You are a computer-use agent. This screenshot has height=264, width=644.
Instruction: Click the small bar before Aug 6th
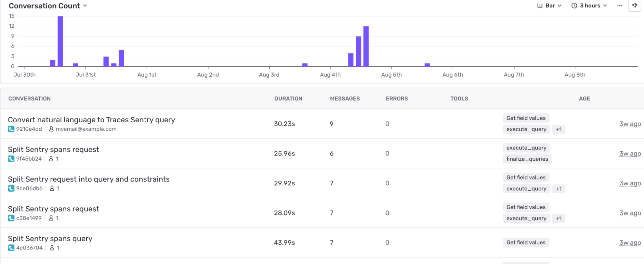[x=427, y=65]
